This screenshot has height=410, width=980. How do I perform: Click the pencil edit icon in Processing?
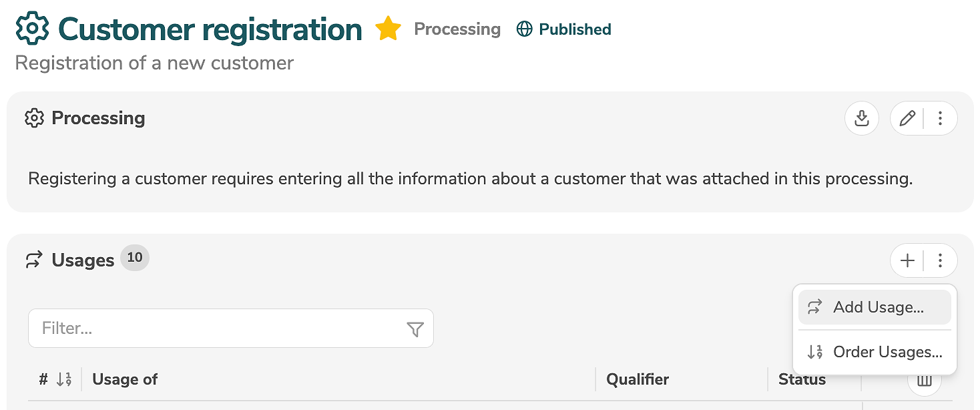pyautogui.click(x=907, y=119)
